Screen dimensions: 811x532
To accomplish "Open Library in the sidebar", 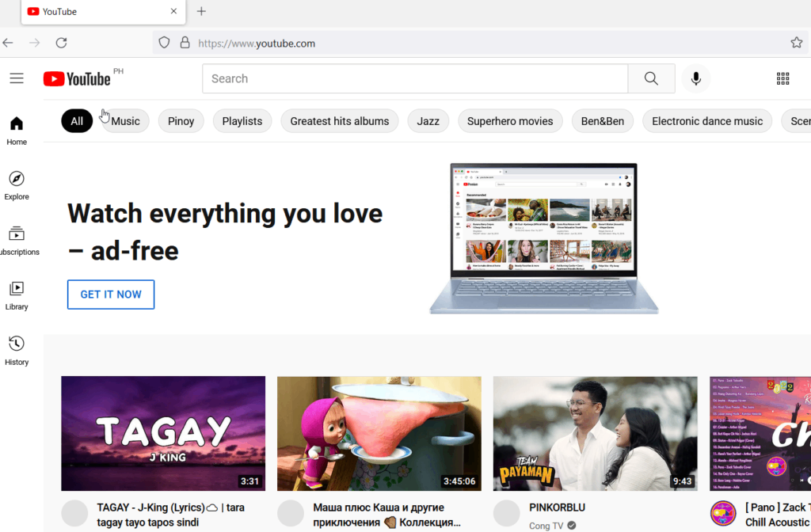I will click(x=17, y=296).
